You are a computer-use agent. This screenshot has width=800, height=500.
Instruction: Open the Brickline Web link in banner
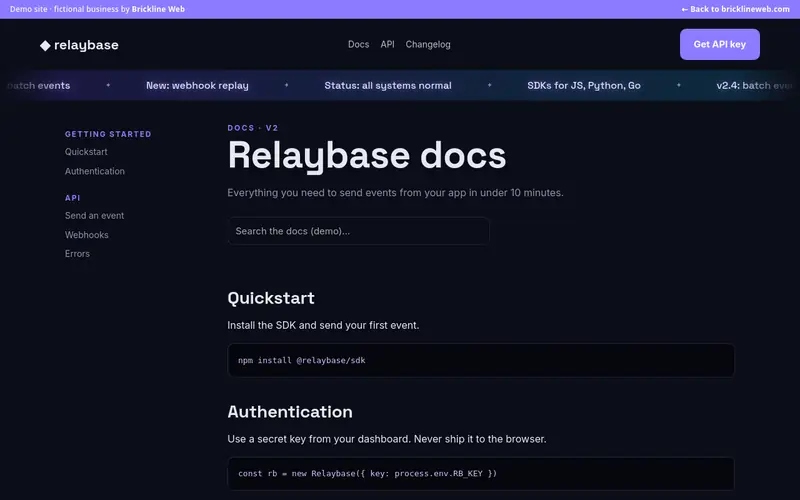(158, 9)
